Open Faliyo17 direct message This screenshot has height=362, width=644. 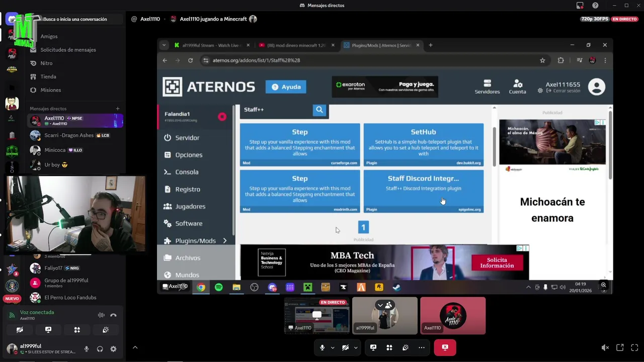pos(75,268)
